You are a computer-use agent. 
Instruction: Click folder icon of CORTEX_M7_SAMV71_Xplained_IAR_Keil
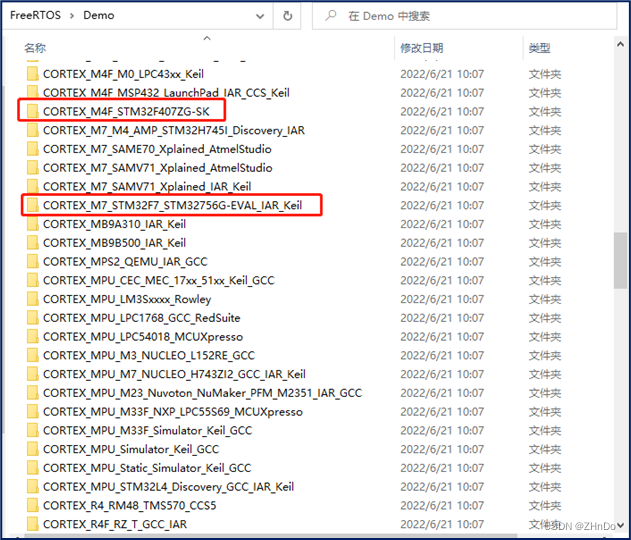point(33,187)
